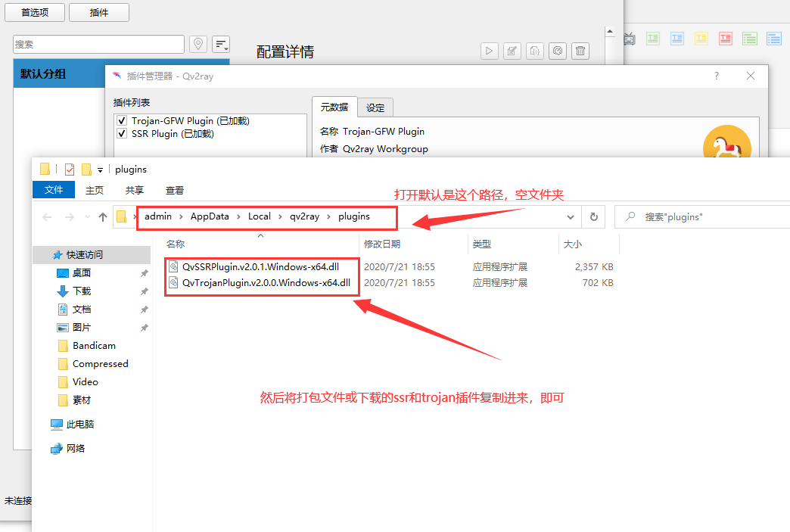Click the JSON braces document icon in 配置详情
The height and width of the screenshot is (532, 790).
click(x=535, y=51)
